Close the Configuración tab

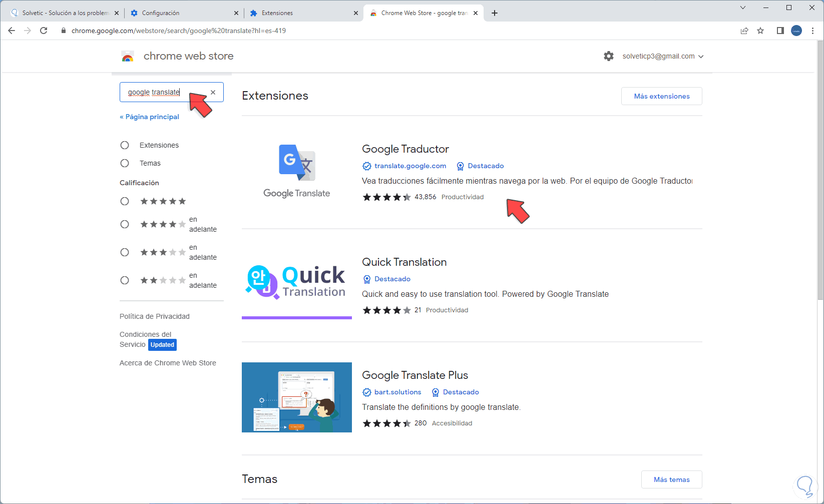[x=236, y=13]
